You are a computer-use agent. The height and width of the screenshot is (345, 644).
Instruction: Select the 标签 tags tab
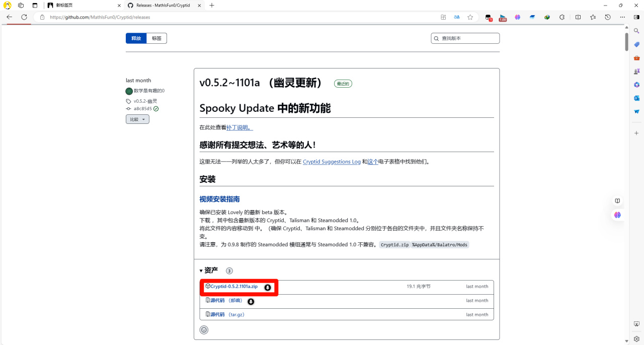[156, 38]
